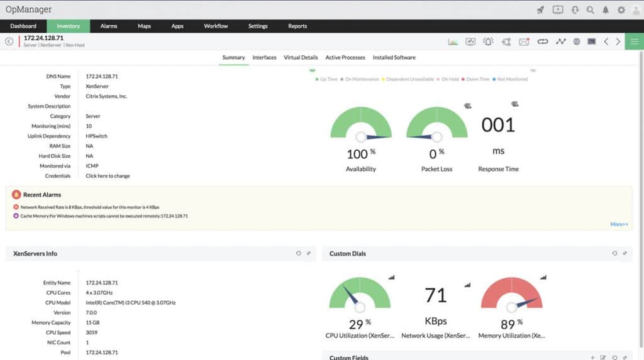Open the Reports menu
The image size is (644, 360).
pos(297,26)
